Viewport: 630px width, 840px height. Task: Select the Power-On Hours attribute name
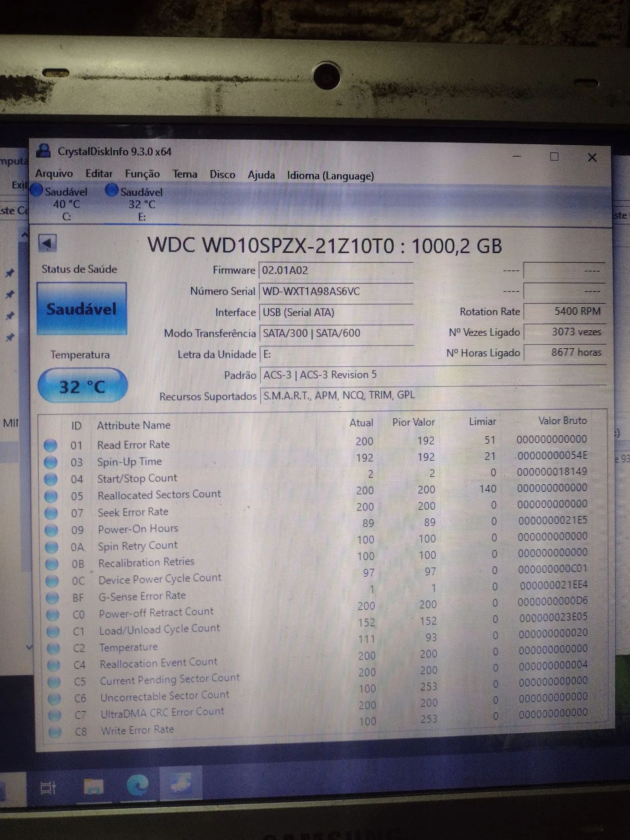click(x=138, y=529)
